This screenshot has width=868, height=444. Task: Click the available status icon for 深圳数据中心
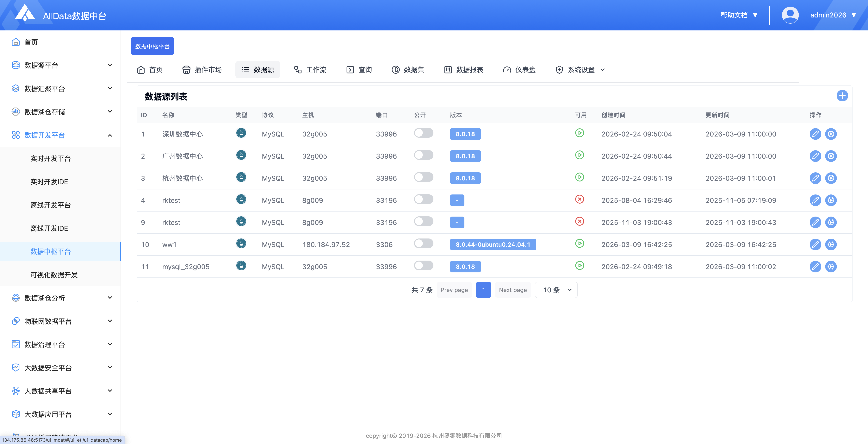coord(579,133)
